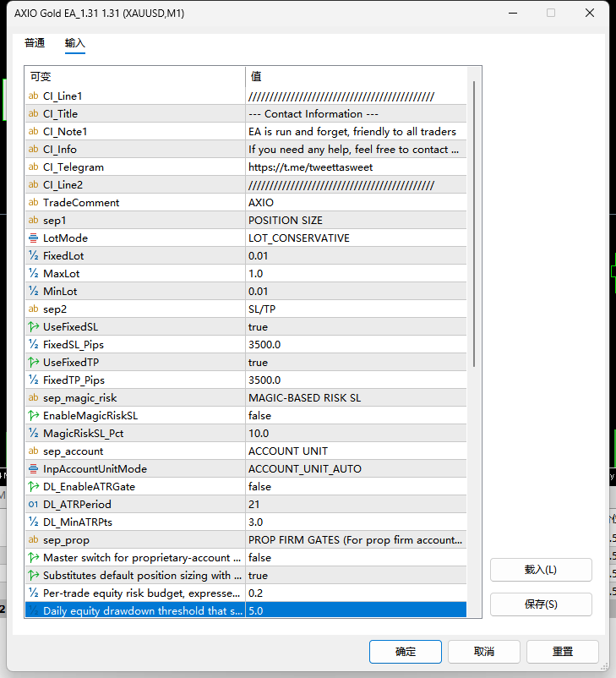Edit the Per-trade equity risk value 0.2

click(356, 593)
